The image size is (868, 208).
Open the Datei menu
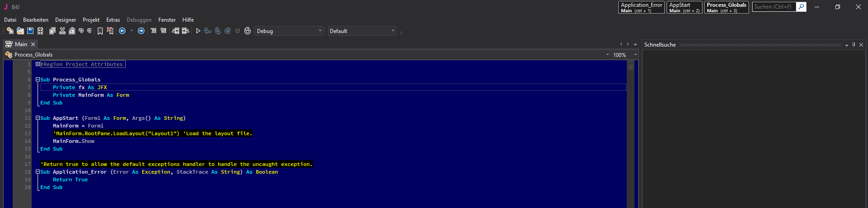(x=10, y=20)
